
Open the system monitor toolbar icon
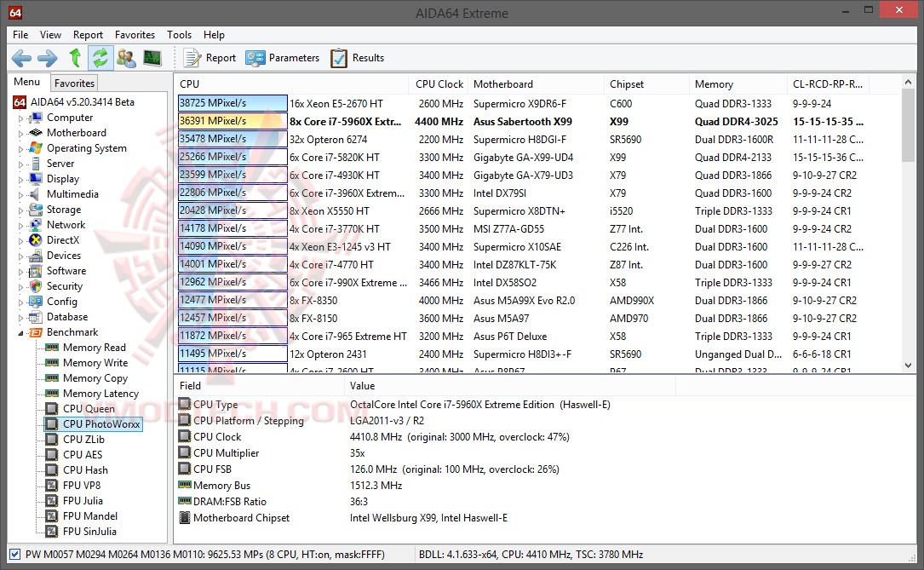pyautogui.click(x=152, y=58)
